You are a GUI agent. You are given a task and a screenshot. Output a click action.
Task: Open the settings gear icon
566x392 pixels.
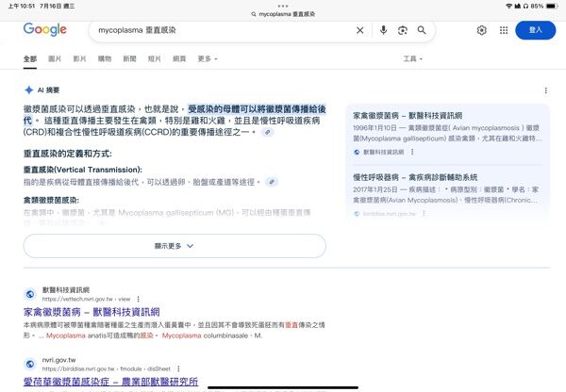click(x=481, y=30)
